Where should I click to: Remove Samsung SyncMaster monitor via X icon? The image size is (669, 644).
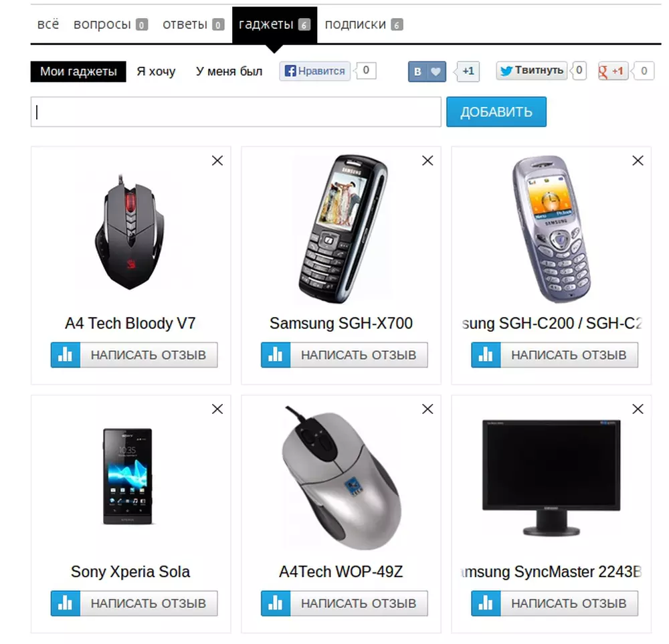[638, 409]
